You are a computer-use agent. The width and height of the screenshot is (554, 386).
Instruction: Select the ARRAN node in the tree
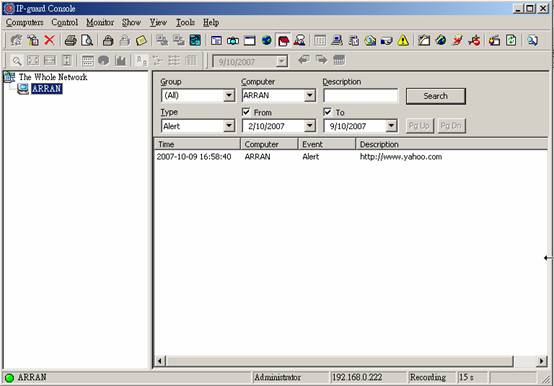pyautogui.click(x=47, y=89)
